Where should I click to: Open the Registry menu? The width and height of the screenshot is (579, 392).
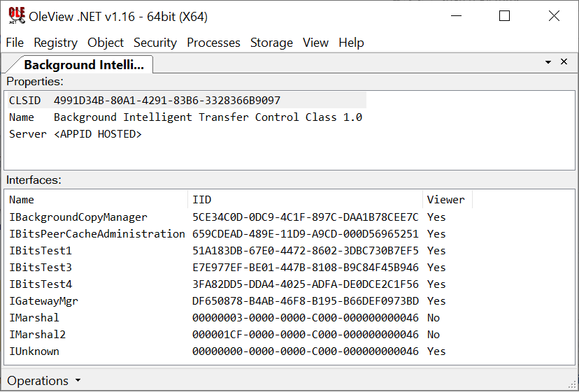coord(55,43)
